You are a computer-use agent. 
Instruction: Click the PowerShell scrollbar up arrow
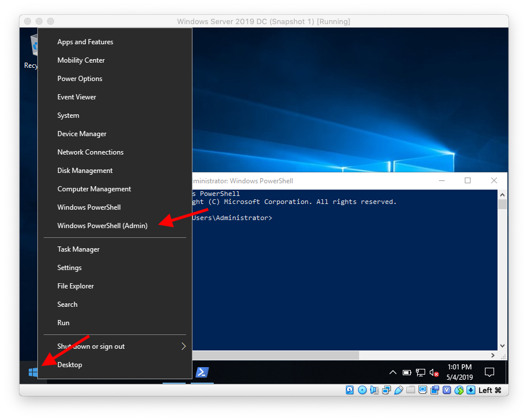pyautogui.click(x=502, y=194)
